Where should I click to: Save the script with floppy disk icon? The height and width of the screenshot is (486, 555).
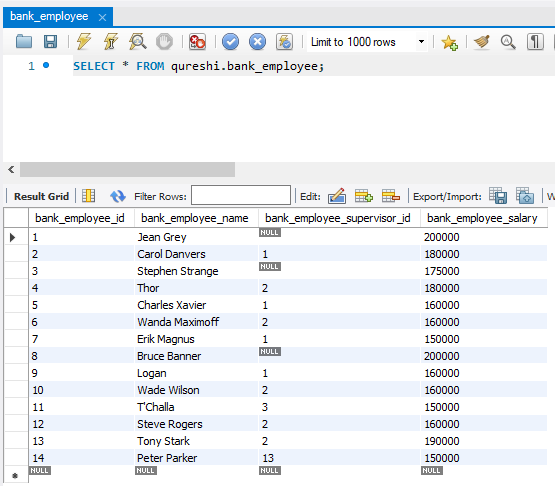[50, 42]
